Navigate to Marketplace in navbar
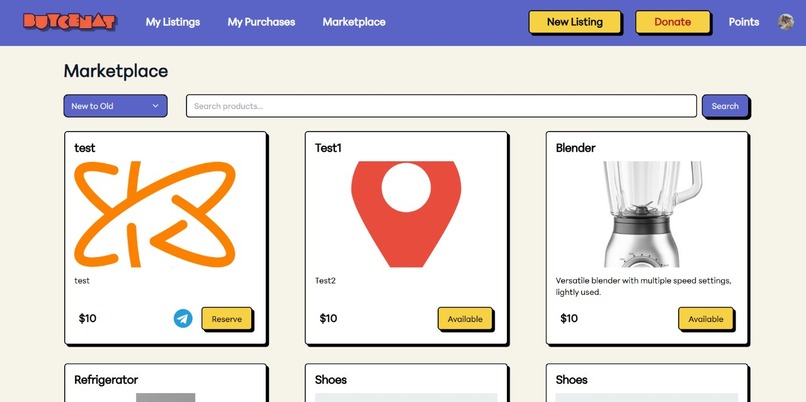 (x=354, y=22)
